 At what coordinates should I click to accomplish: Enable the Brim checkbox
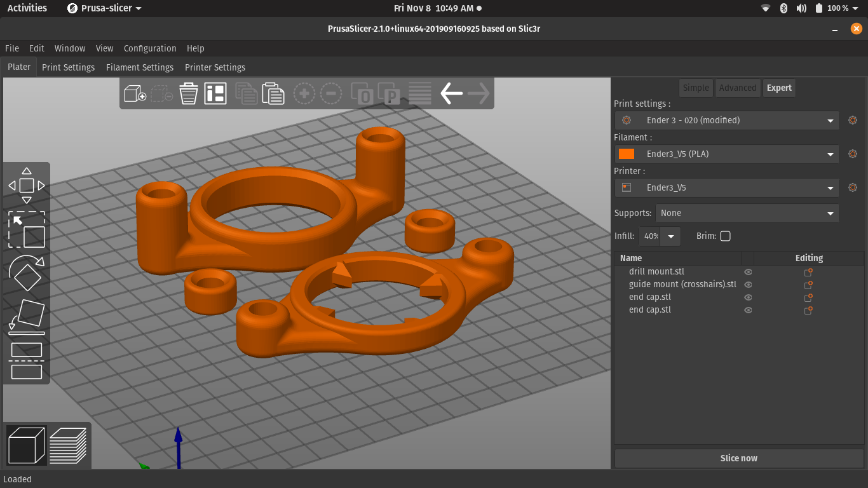725,236
